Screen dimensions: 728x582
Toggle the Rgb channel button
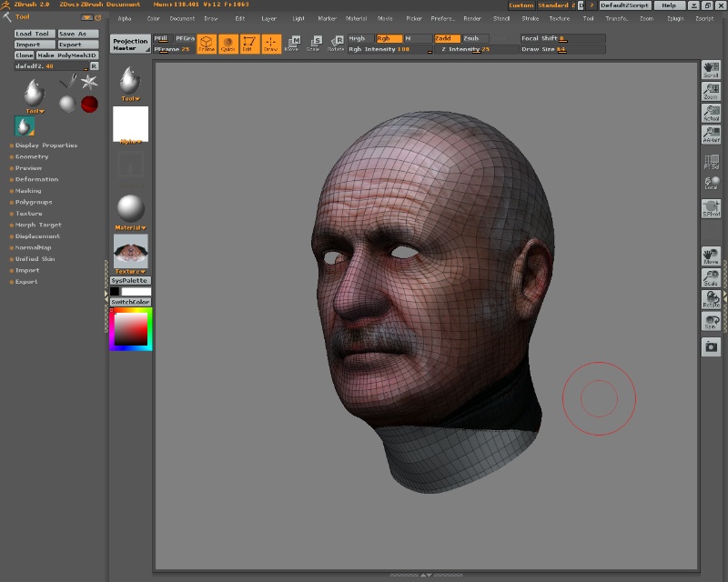tap(389, 38)
